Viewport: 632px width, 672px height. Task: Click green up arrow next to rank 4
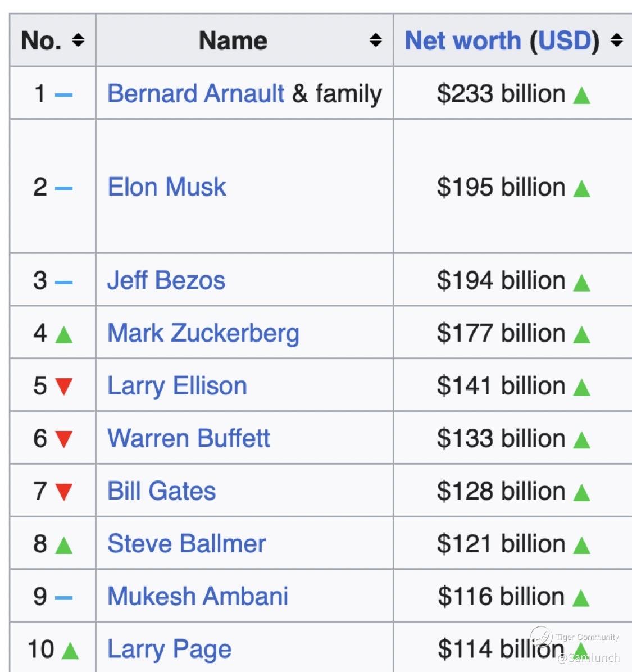click(x=64, y=334)
